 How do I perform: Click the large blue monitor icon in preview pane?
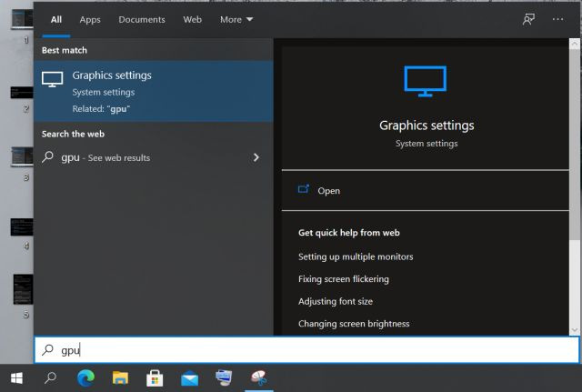click(x=426, y=81)
